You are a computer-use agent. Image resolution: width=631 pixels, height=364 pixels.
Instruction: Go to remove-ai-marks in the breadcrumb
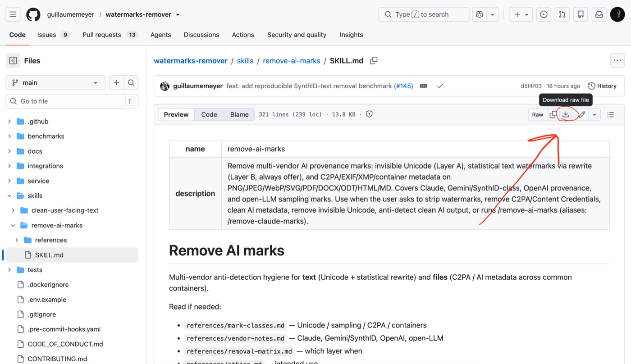tap(292, 60)
